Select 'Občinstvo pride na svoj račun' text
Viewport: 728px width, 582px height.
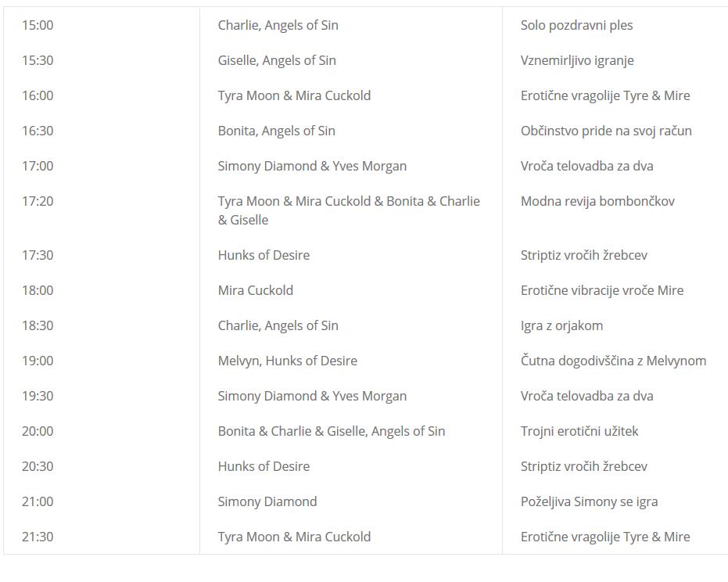click(606, 131)
